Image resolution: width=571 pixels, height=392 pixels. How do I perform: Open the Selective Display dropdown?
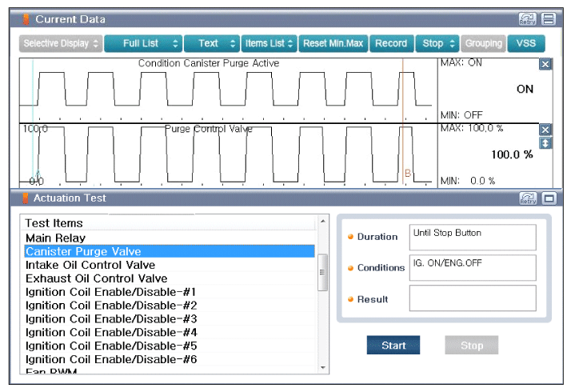(x=61, y=43)
